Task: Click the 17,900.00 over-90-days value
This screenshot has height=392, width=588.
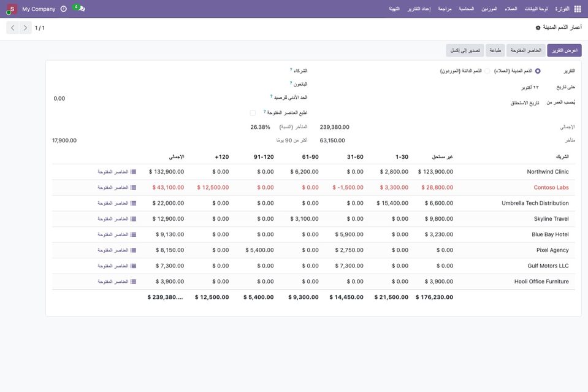Action: pos(64,140)
